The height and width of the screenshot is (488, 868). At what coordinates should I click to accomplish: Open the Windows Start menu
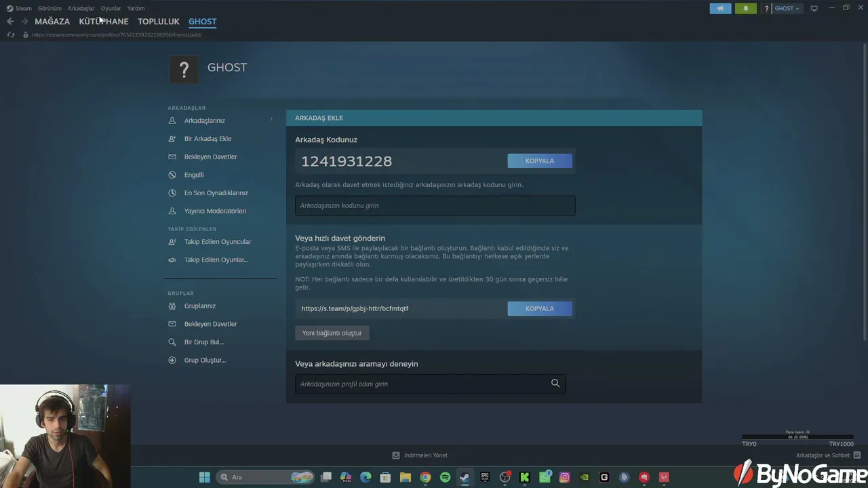point(205,477)
